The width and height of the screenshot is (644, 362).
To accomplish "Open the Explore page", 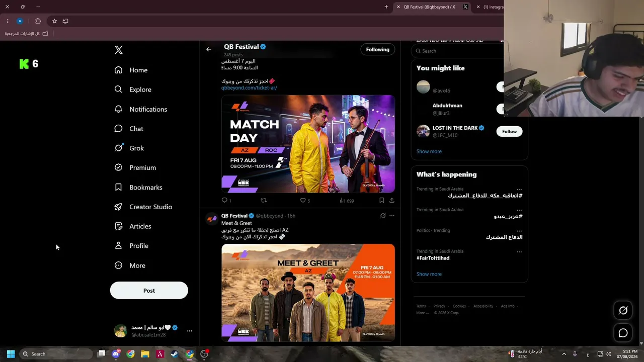I will click(133, 89).
